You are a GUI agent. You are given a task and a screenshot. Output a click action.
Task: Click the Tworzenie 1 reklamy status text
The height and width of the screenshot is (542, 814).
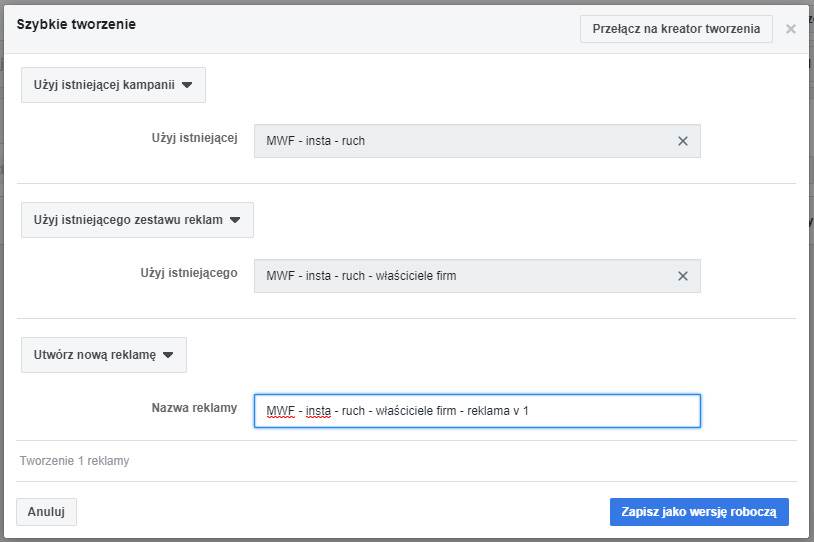[x=74, y=461]
